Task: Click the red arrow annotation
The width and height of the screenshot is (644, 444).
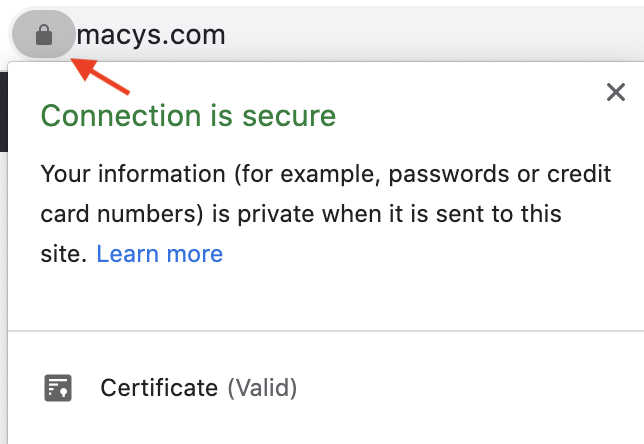Action: point(101,75)
